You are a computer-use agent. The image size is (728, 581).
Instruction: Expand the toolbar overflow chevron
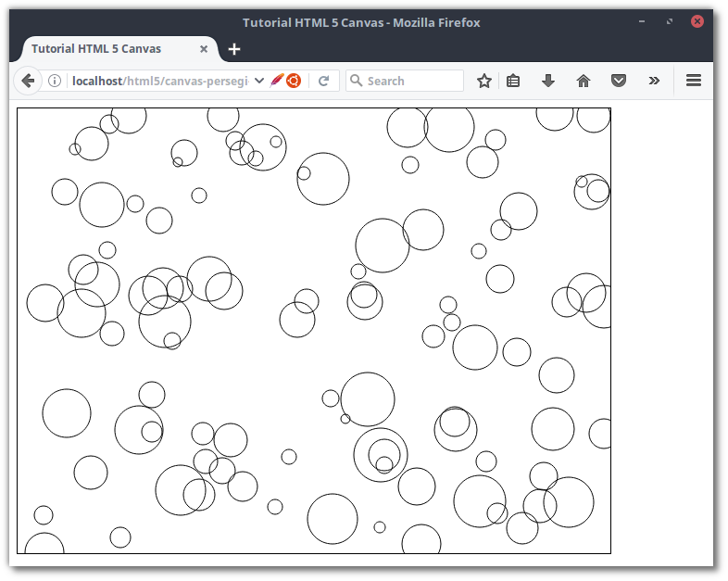pyautogui.click(x=654, y=81)
